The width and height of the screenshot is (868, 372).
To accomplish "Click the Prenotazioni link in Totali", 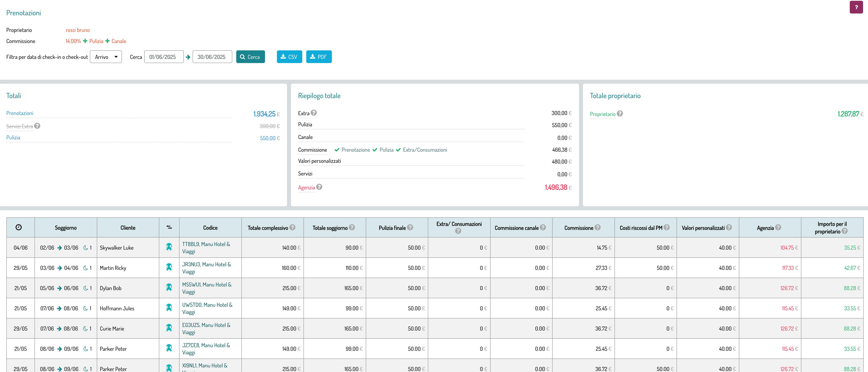I will click(x=20, y=113).
